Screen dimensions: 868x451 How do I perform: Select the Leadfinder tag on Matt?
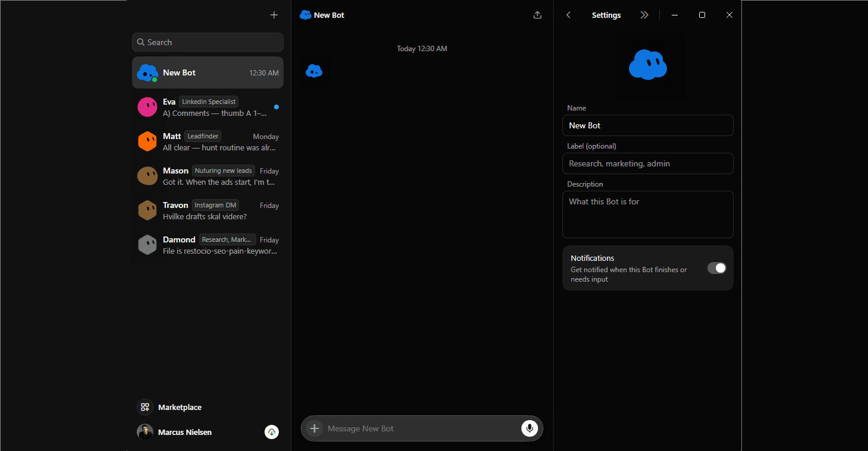pyautogui.click(x=203, y=136)
